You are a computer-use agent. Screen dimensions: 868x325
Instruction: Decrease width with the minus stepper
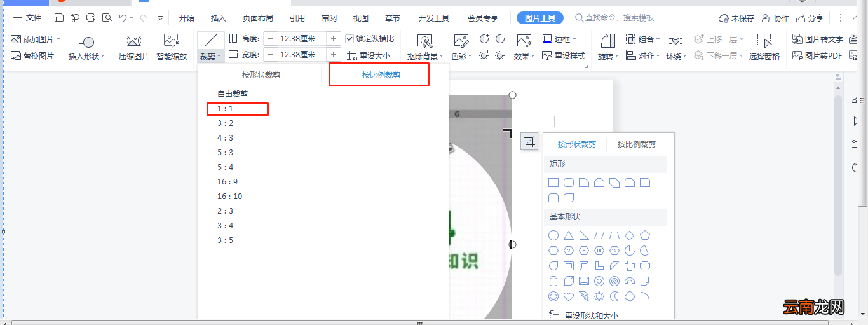click(271, 55)
